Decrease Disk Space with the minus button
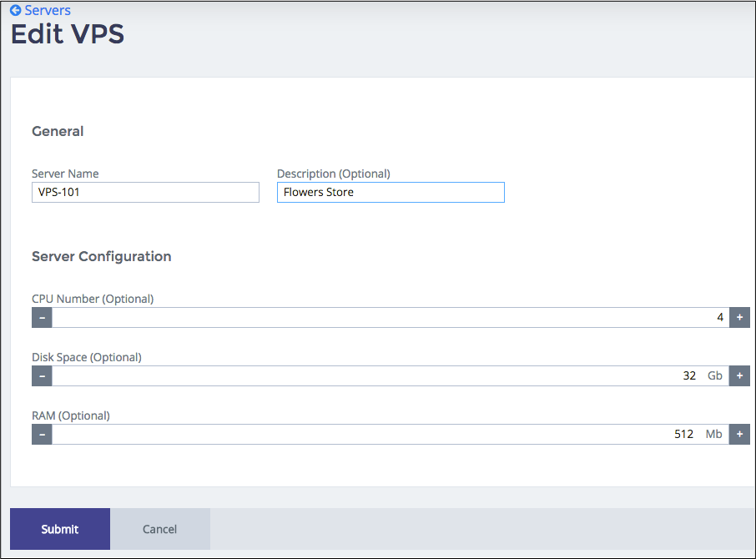This screenshot has height=559, width=756. 42,375
